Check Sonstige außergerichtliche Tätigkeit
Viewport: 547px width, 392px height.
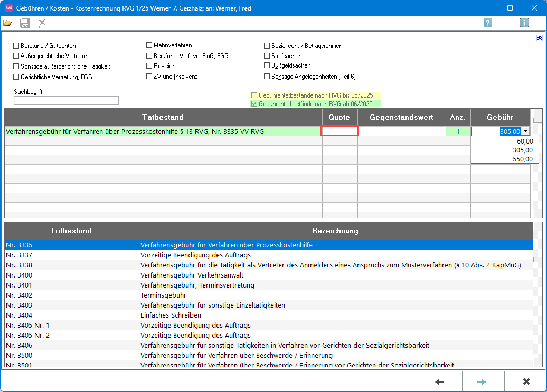click(16, 66)
